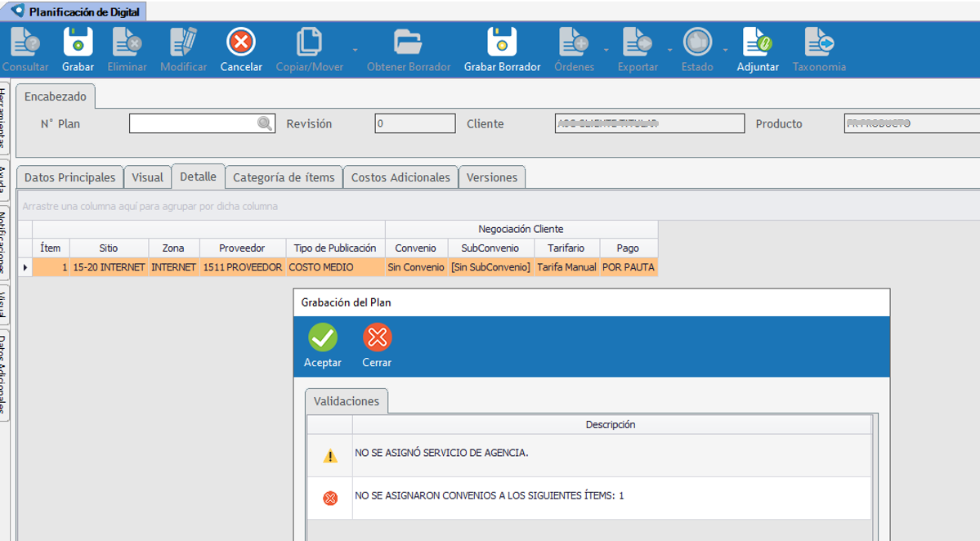Click the yellow warning icon in validations
The image size is (980, 541).
pos(330,456)
